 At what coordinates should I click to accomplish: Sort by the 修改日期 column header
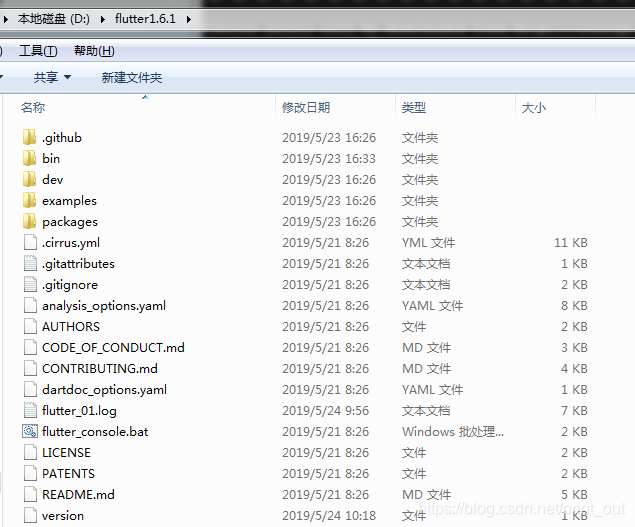(x=306, y=107)
